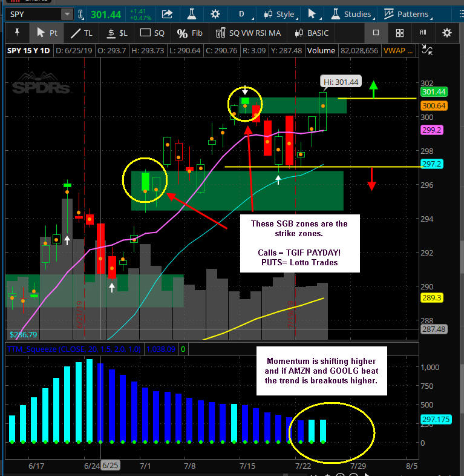Click the cyan 297.175 squeeze axis label
Image resolution: width=464 pixels, height=476 pixels.
[436, 419]
